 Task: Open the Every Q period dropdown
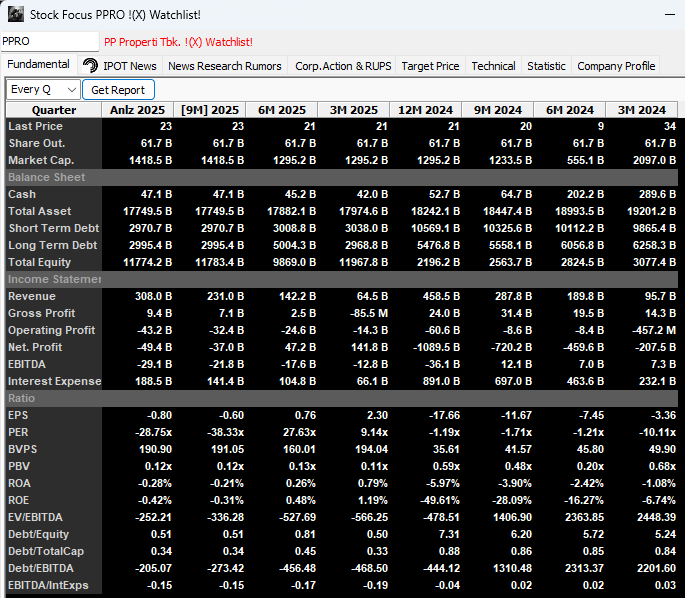(x=42, y=90)
